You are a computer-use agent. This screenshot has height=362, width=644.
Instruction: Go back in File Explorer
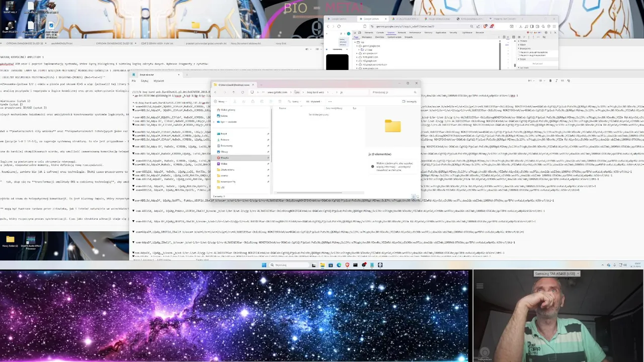pos(215,93)
